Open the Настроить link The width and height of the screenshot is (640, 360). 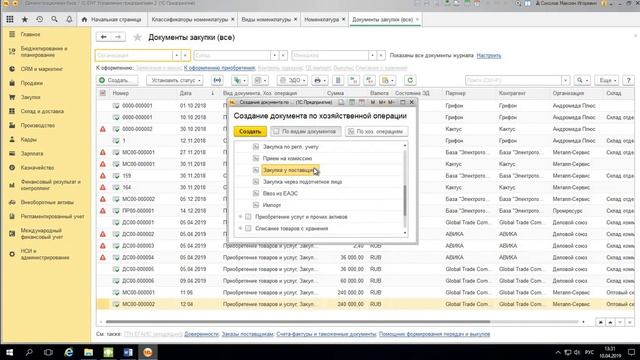click(489, 56)
